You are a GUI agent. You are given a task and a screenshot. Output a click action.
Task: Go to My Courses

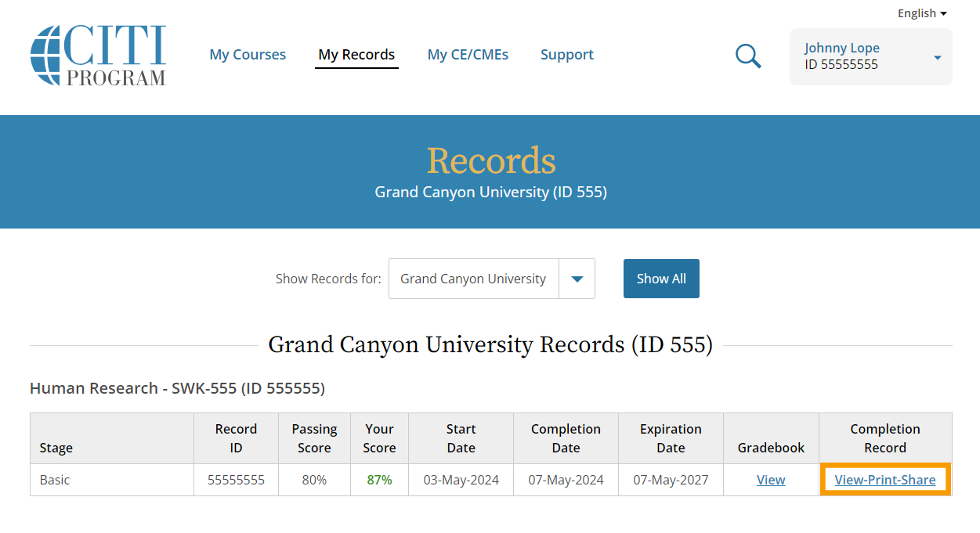point(248,55)
